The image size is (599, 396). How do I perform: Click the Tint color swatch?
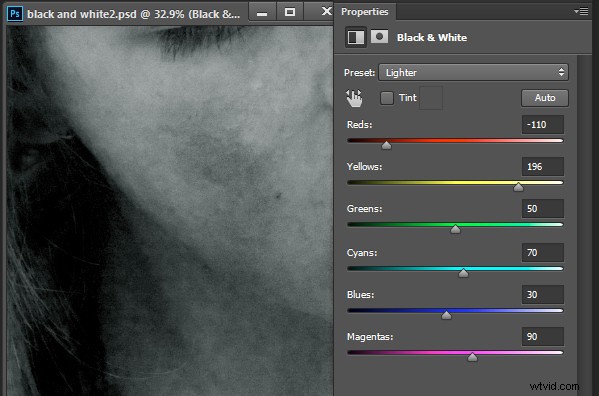(431, 98)
